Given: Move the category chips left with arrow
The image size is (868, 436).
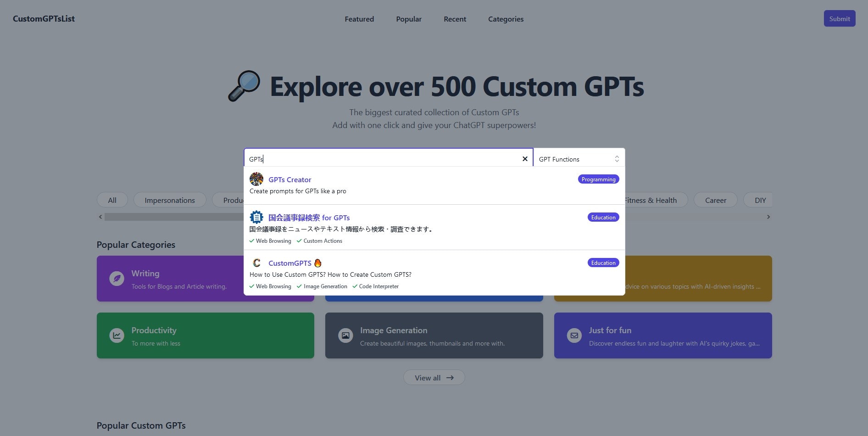Looking at the screenshot, I should point(100,217).
